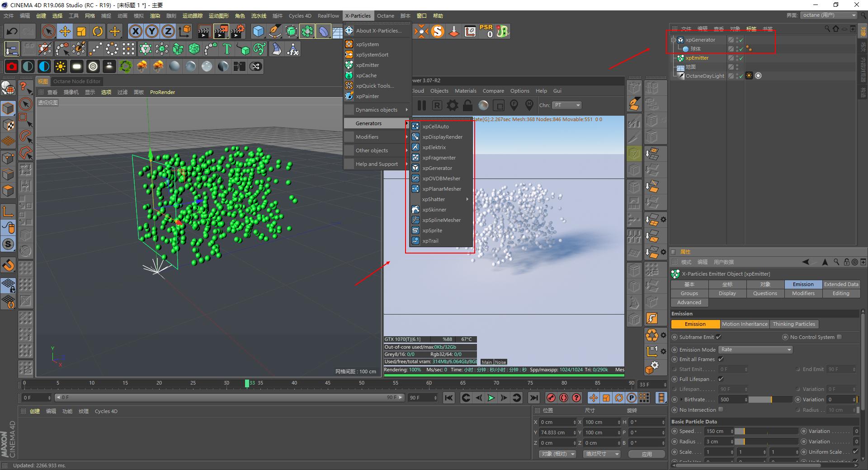The image size is (868, 470).
Task: Switch to the Thinking Particles tab
Action: point(794,324)
